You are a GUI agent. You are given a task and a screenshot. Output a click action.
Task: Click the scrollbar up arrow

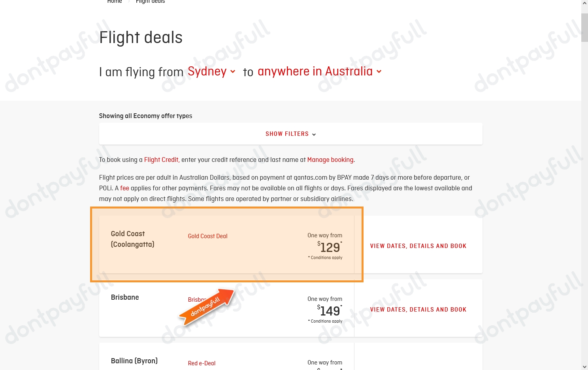tap(584, 3)
